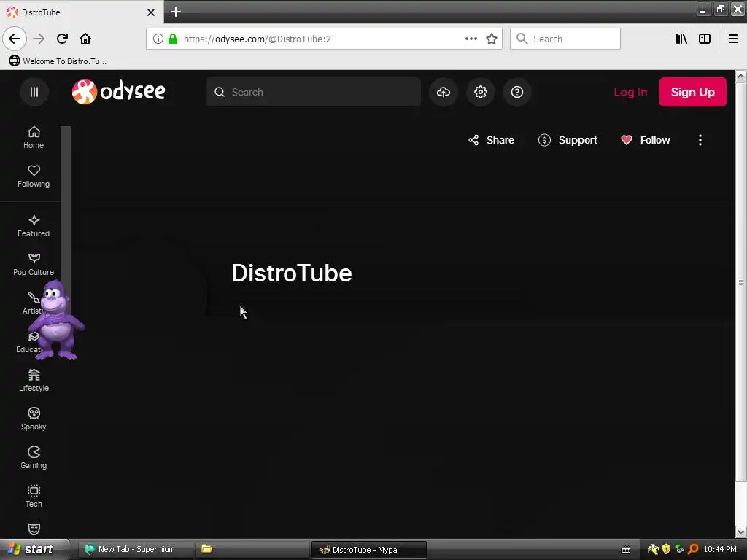Follow the DistroTube channel
Viewport: 747px width, 560px height.
coord(646,140)
